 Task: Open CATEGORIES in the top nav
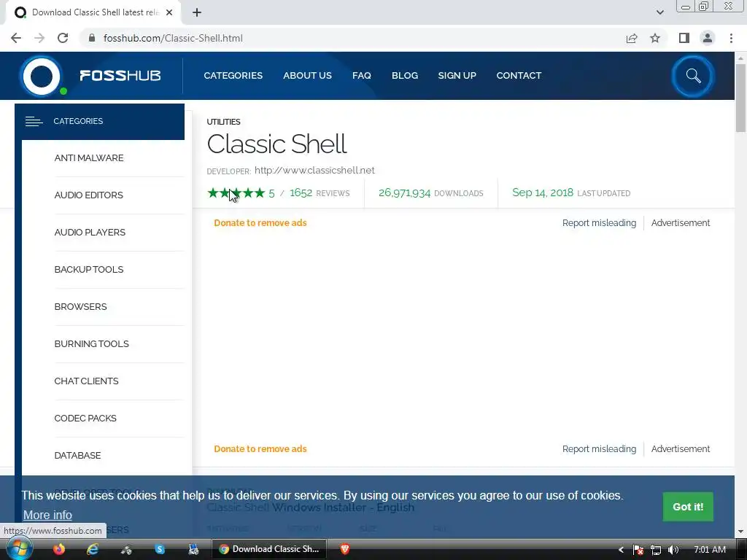pyautogui.click(x=233, y=76)
